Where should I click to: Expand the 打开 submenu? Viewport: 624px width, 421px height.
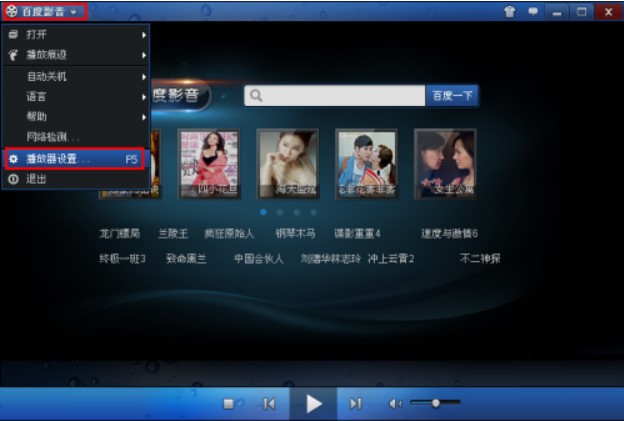tap(76, 35)
